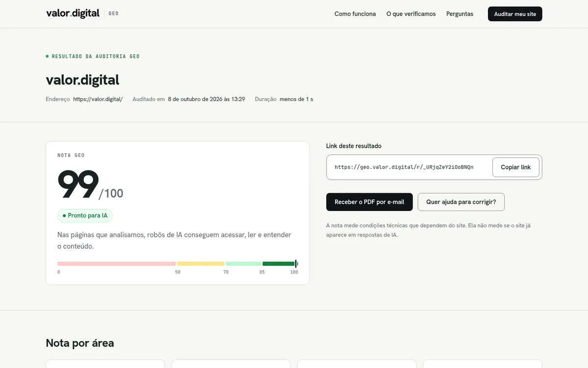
Task: Click the yellow 50–70 score bar segment
Action: 201,264
